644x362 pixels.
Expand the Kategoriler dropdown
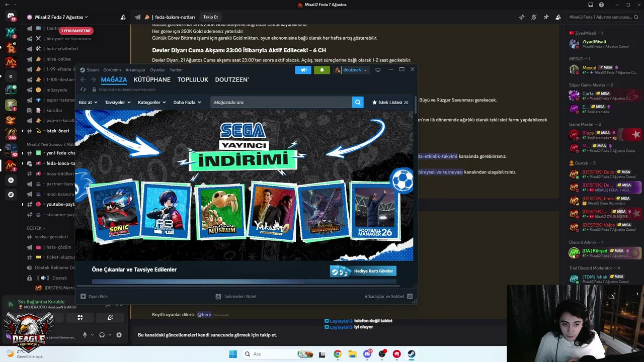coord(152,102)
